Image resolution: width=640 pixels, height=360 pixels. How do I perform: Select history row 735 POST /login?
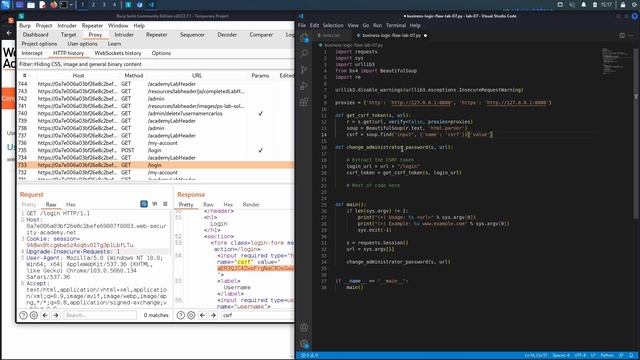pyautogui.click(x=156, y=150)
